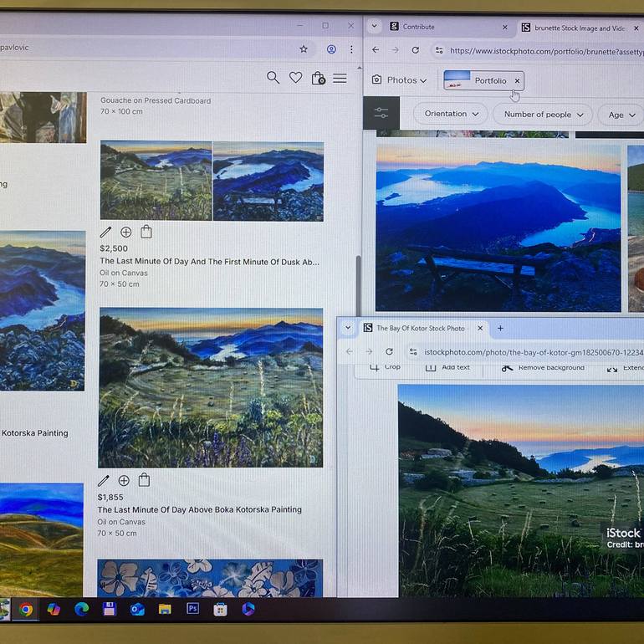Open the three-dot Chrome menu in left window
Screen dimensions: 644x644
click(x=351, y=49)
